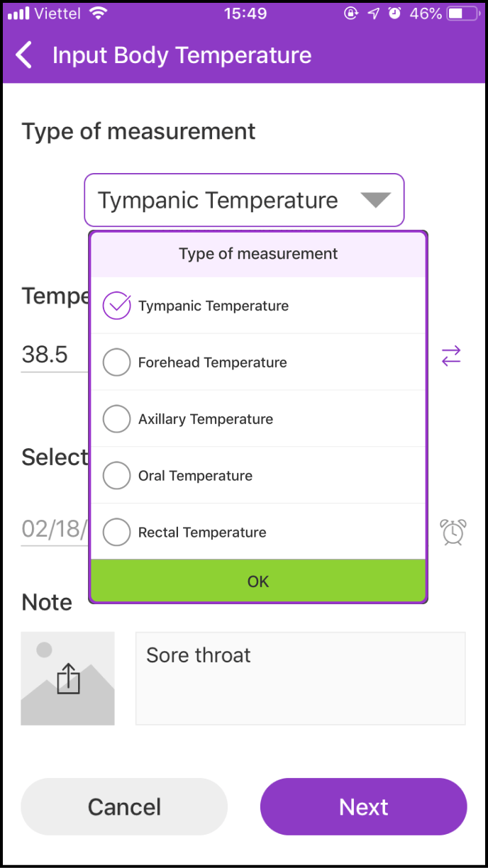
Task: Tap the battery icon in status bar
Action: click(x=464, y=13)
